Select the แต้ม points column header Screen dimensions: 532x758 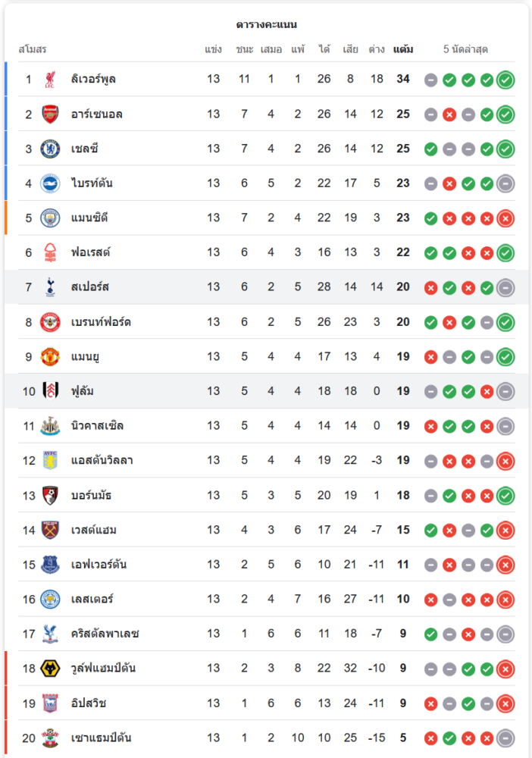point(403,49)
